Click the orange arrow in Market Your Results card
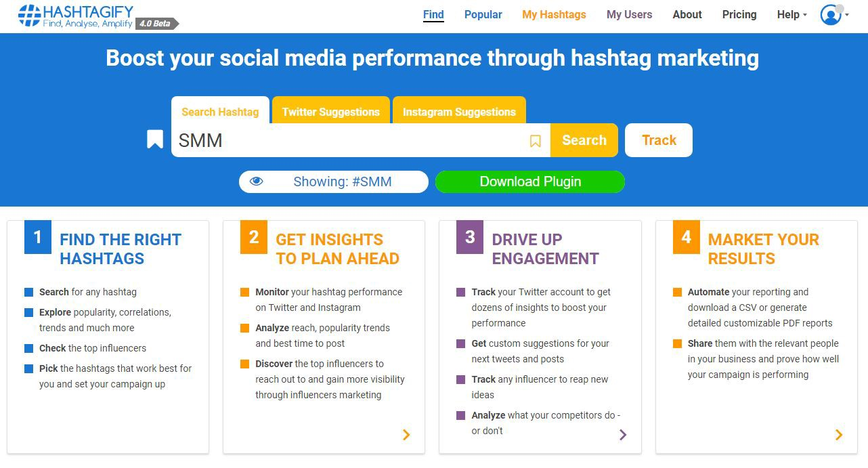The image size is (868, 468). [839, 435]
